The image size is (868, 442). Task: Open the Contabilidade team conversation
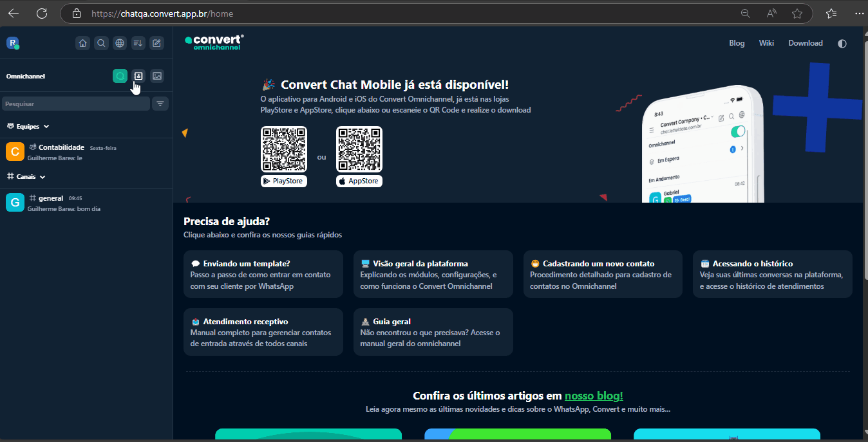click(86, 152)
